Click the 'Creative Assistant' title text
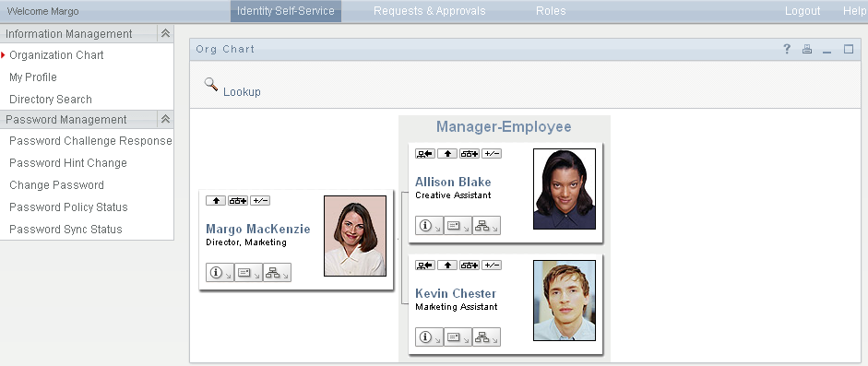The height and width of the screenshot is (366, 868). coord(454,195)
